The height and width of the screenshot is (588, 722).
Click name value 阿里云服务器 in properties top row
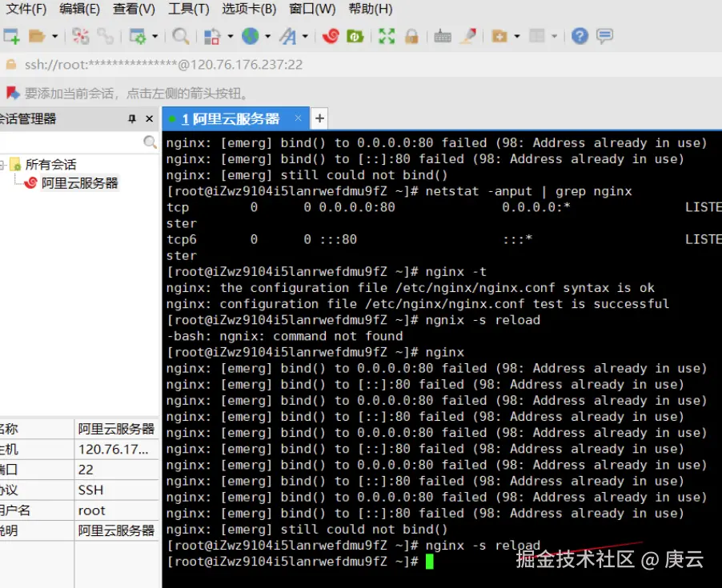116,429
